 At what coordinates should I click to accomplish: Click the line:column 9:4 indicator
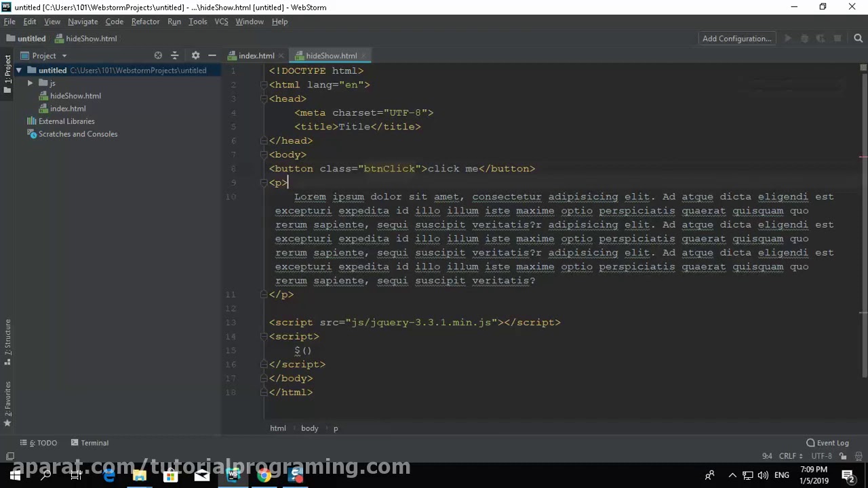pos(767,456)
